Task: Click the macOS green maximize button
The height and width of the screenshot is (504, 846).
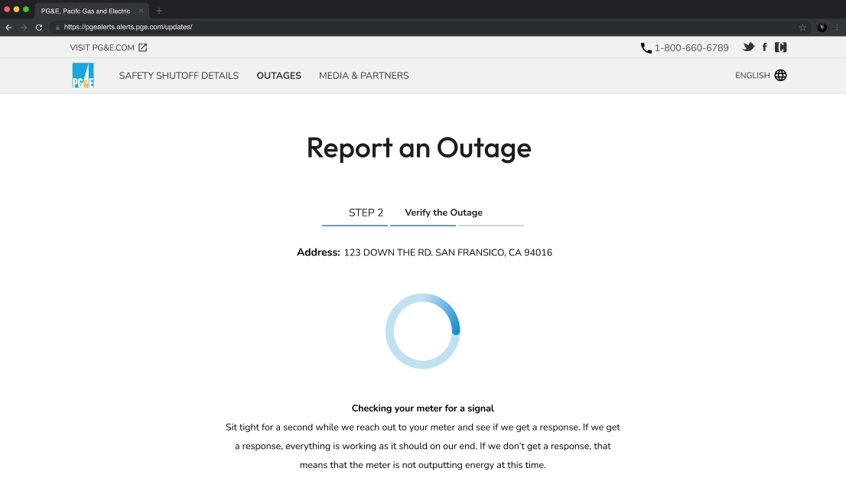Action: [x=26, y=9]
